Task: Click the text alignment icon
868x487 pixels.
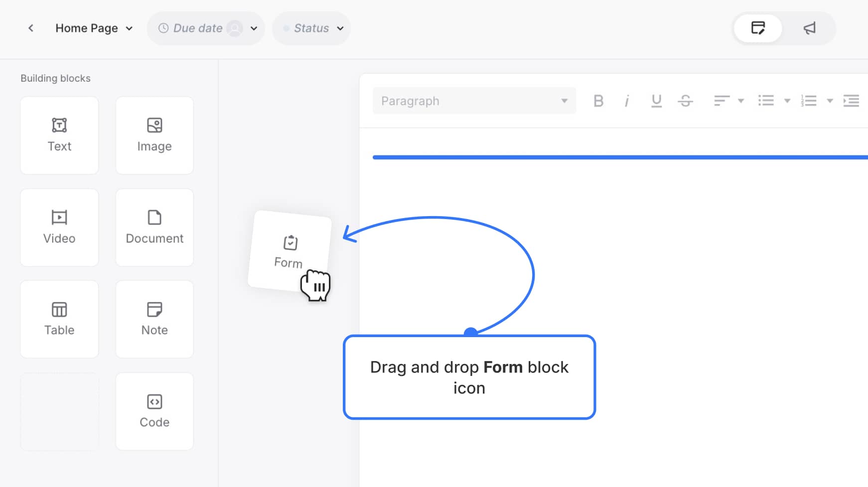Action: 722,101
